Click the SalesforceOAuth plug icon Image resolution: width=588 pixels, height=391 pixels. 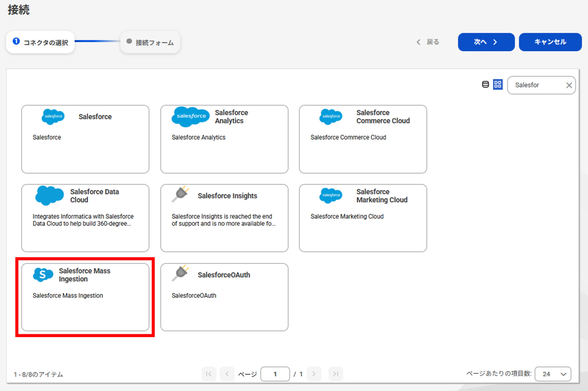(x=181, y=273)
